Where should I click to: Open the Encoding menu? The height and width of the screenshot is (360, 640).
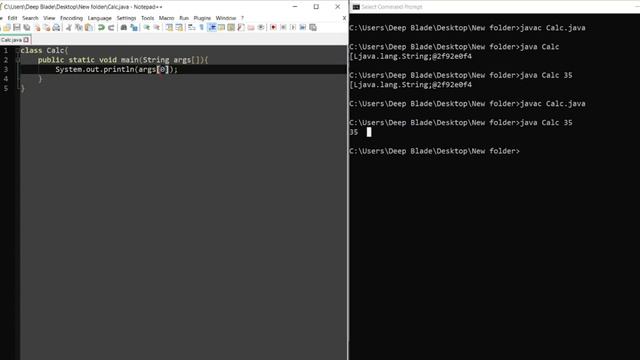tap(71, 18)
